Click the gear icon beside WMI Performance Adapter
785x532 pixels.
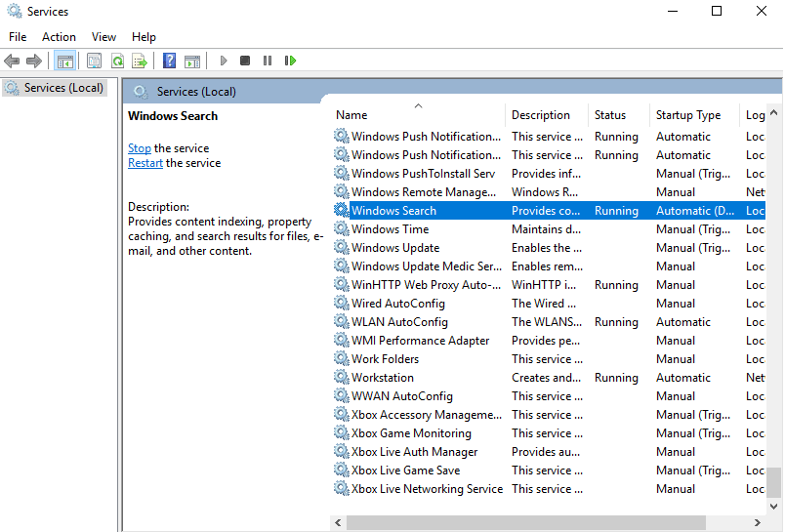tap(342, 340)
